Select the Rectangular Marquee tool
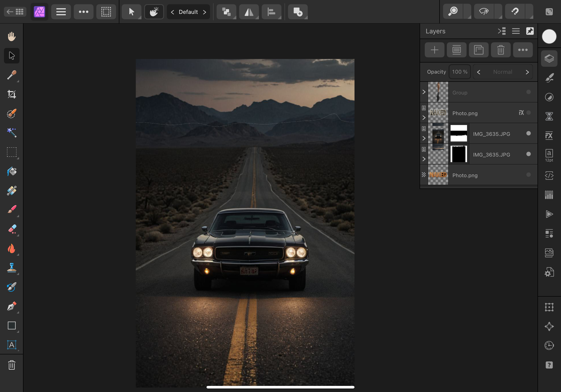 12,152
